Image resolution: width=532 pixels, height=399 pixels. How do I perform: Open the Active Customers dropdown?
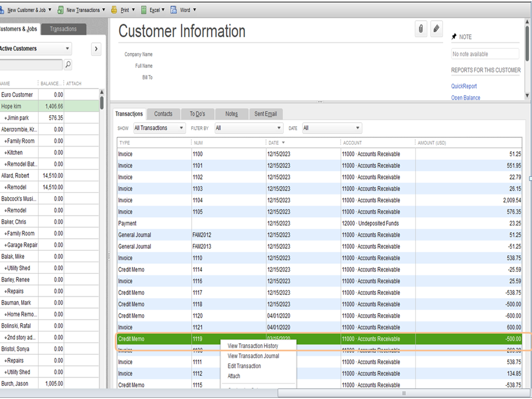click(x=34, y=49)
